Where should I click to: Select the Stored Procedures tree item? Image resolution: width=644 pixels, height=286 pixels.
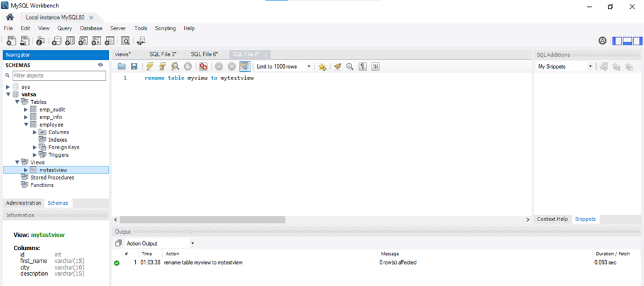coord(52,178)
